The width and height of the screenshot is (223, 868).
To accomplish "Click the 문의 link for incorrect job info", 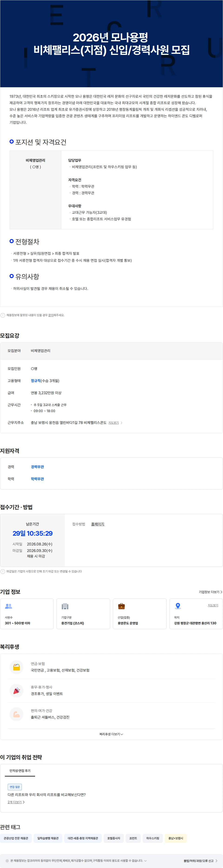I will point(50,315).
